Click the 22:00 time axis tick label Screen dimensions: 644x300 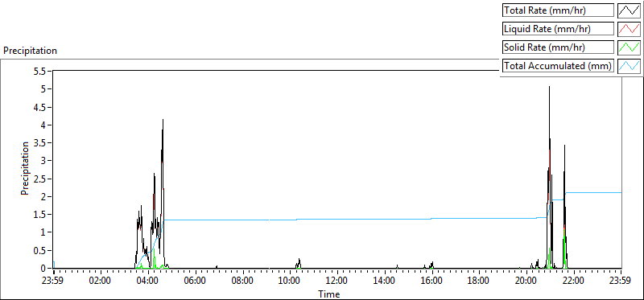(573, 282)
